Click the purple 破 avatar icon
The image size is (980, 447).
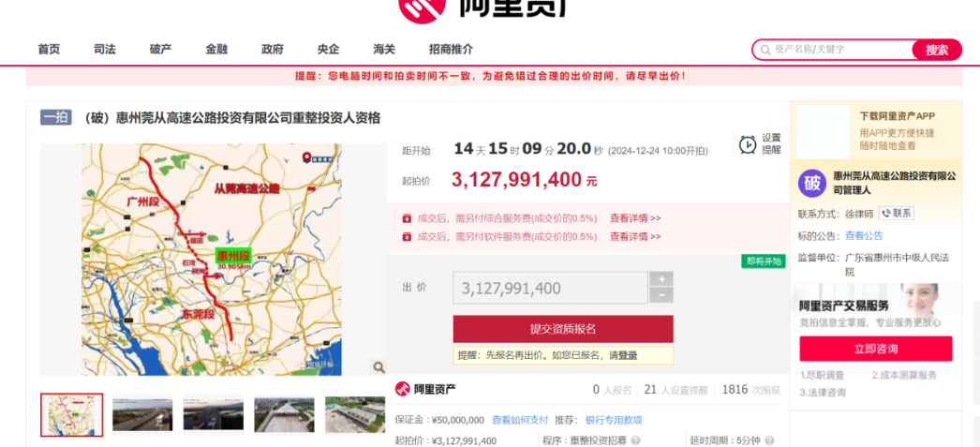pos(812,184)
